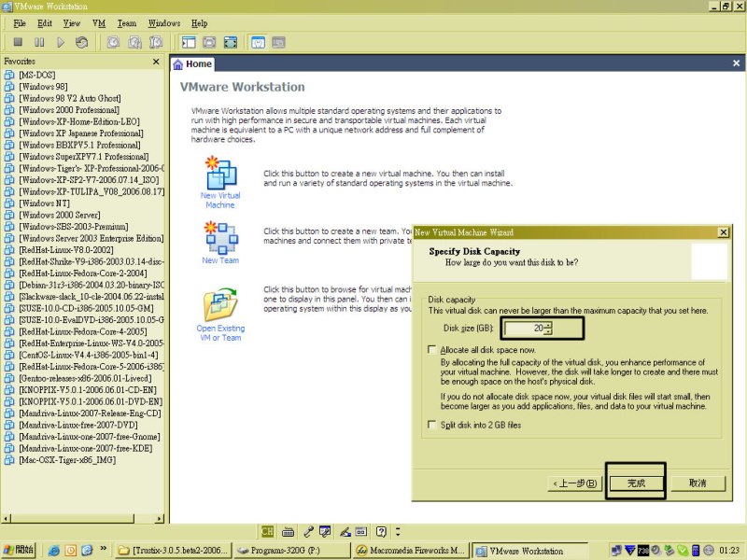Click the Favorites scrollbar left arrow
Viewport: 747px width, 560px height.
(7, 518)
